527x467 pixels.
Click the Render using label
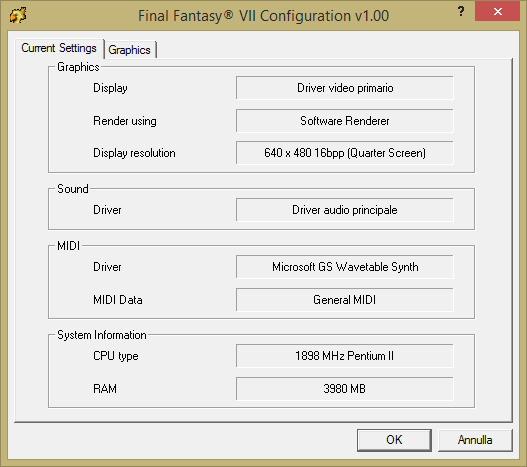point(125,121)
